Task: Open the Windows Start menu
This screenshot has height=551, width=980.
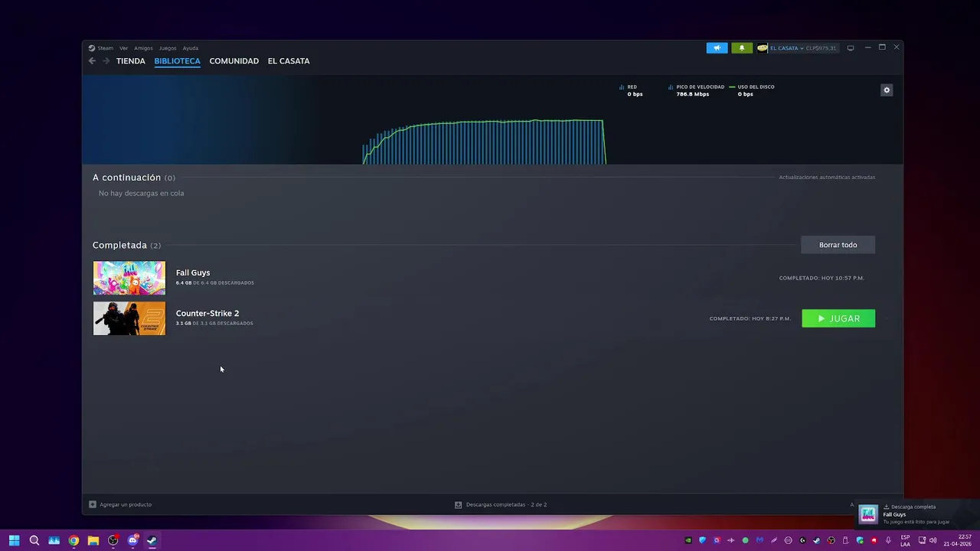Action: tap(14, 540)
